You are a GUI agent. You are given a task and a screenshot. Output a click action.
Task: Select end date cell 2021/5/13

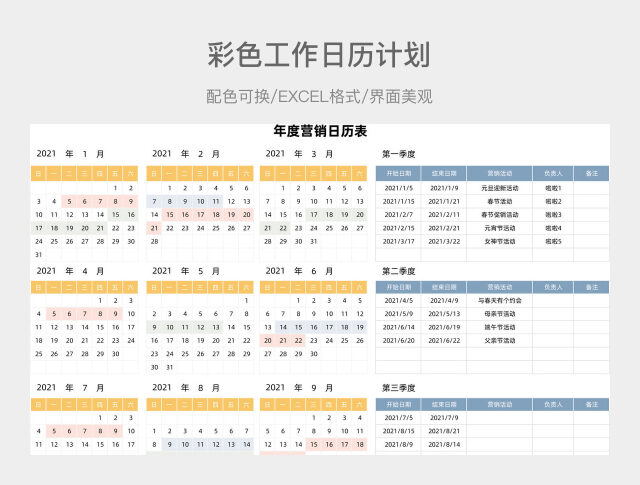pos(444,314)
